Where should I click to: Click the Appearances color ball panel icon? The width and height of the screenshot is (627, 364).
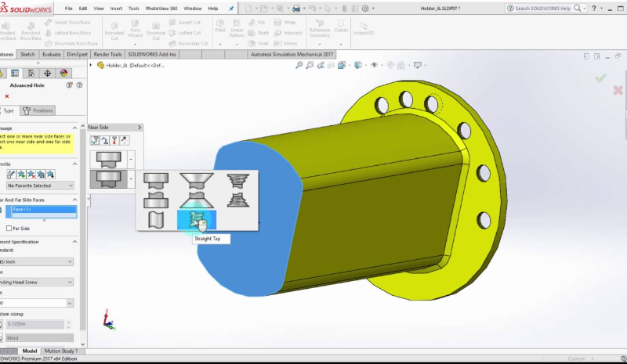pyautogui.click(x=64, y=73)
